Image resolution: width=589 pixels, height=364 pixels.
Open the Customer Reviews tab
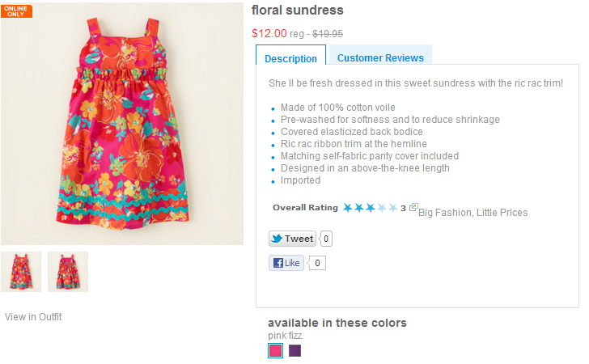pos(380,57)
